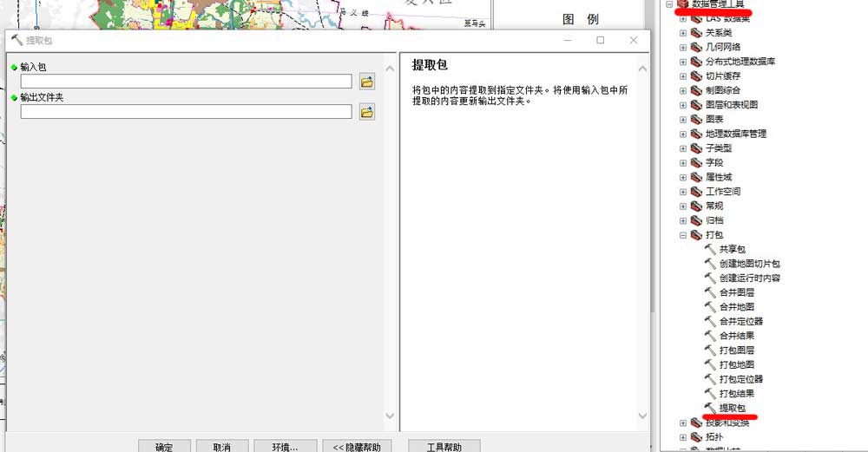This screenshot has width=868, height=452.
Task: Open 工具帮助 button
Action: coord(444,447)
